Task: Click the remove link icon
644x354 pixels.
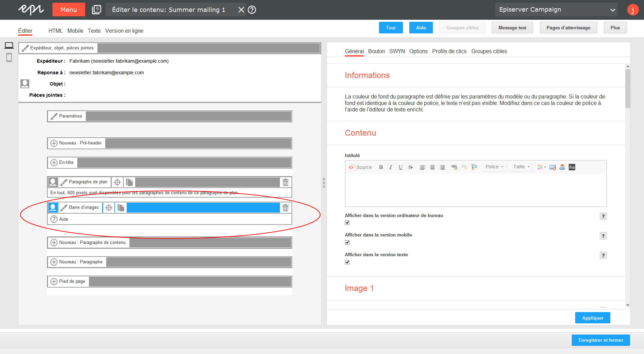Action: [x=464, y=167]
